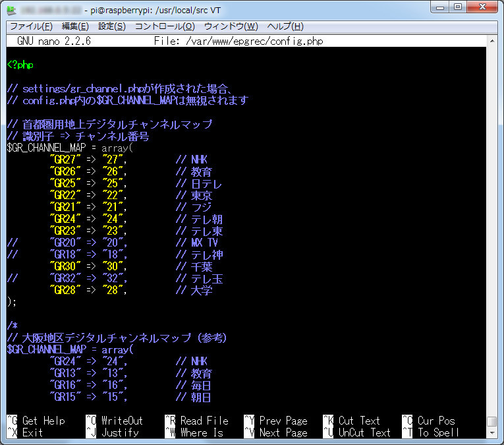The width and height of the screenshot is (504, 445).
Task: Click the closing ); of the array
Action: (12, 302)
